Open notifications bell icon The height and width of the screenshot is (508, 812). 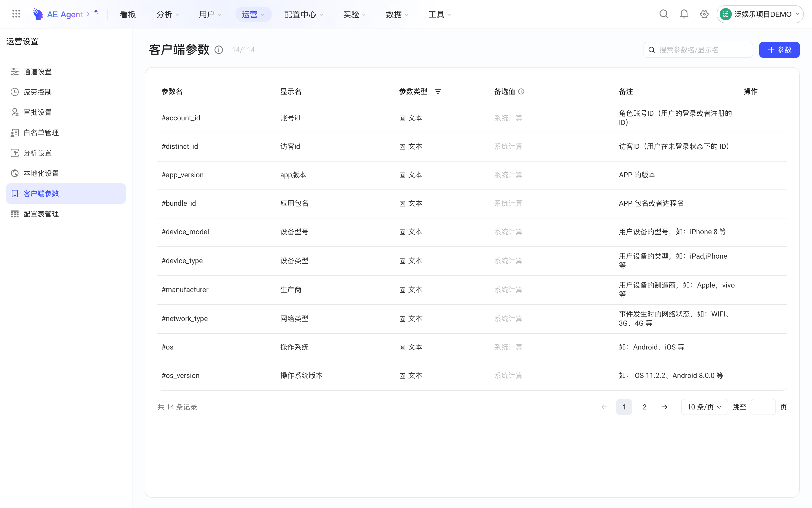(x=684, y=14)
